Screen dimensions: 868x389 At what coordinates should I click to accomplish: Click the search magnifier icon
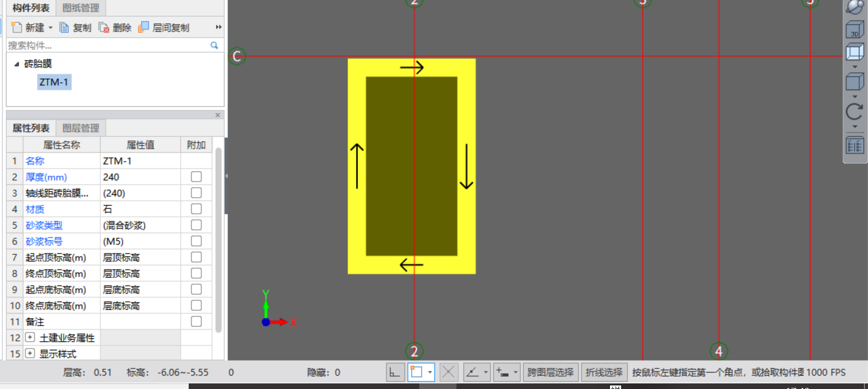tap(214, 45)
